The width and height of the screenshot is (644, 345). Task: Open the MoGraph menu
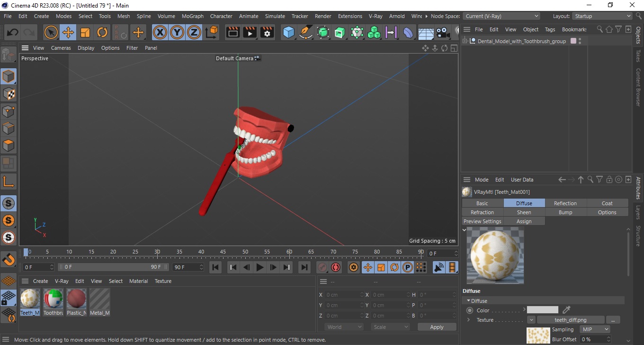[x=193, y=16]
